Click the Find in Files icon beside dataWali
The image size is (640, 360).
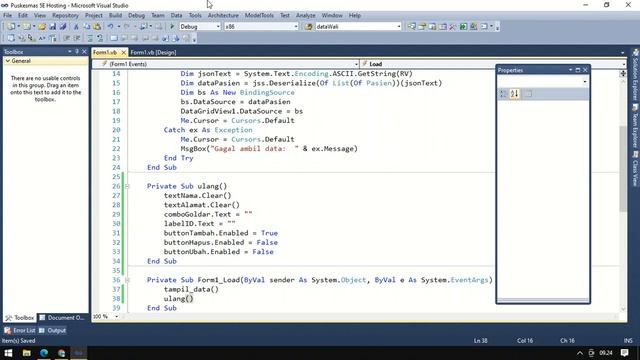click(309, 27)
